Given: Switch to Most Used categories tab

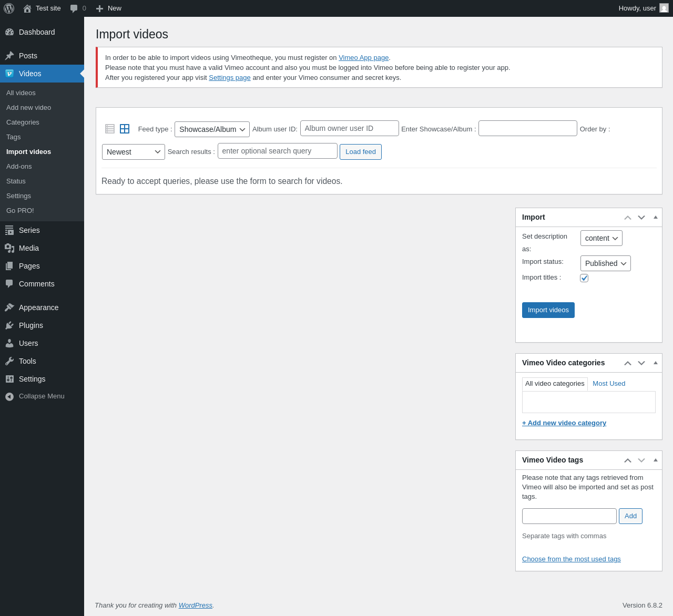Looking at the screenshot, I should [x=609, y=384].
